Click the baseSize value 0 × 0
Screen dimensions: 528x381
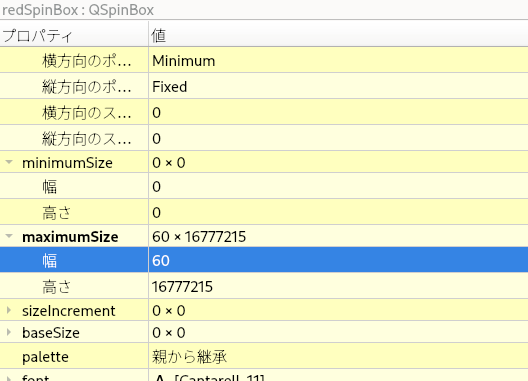click(169, 332)
